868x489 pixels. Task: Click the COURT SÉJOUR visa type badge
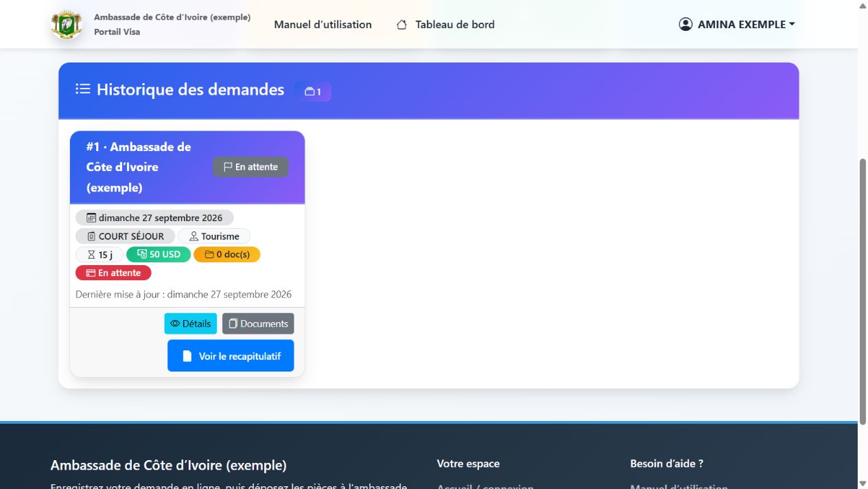click(125, 236)
